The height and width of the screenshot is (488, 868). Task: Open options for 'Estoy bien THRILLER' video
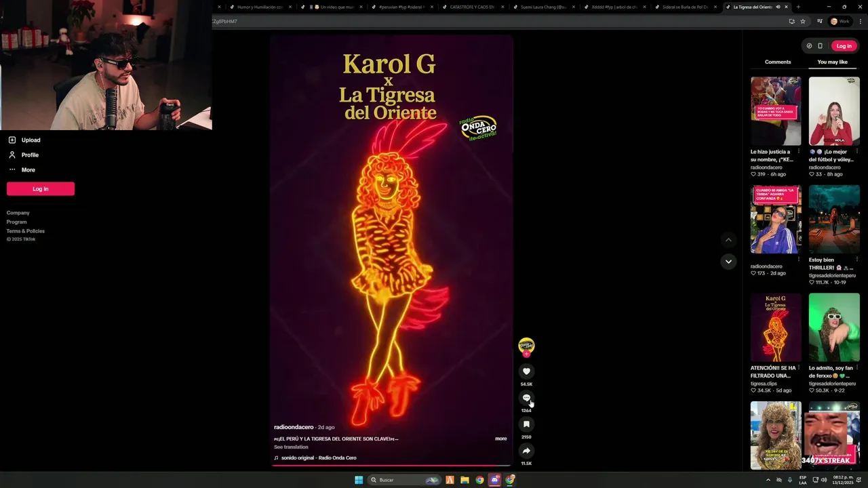[856, 260]
